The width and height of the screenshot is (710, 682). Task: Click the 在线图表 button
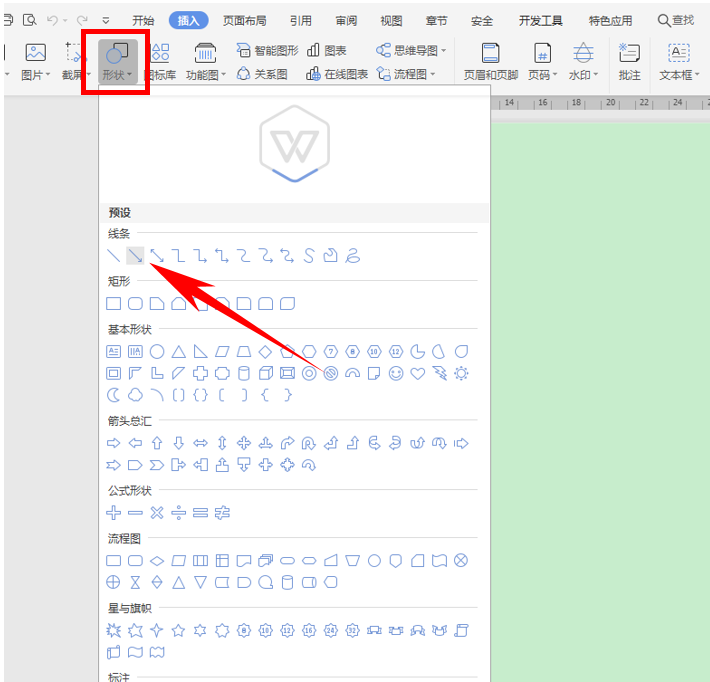click(337, 74)
